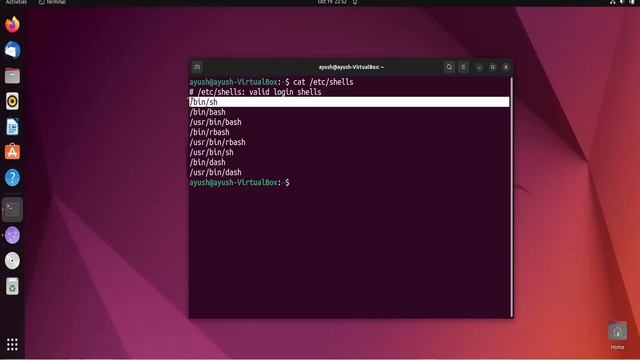Open the Trash icon in dock
This screenshot has height=360, width=640.
point(12,286)
